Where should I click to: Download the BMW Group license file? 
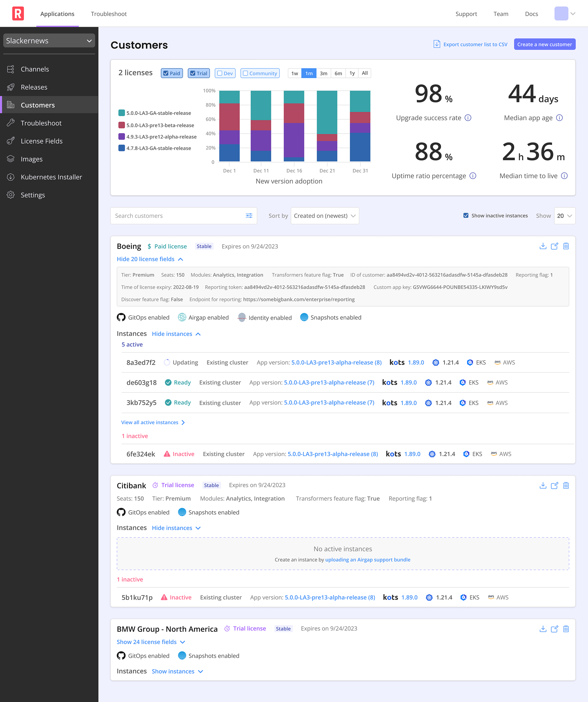543,629
